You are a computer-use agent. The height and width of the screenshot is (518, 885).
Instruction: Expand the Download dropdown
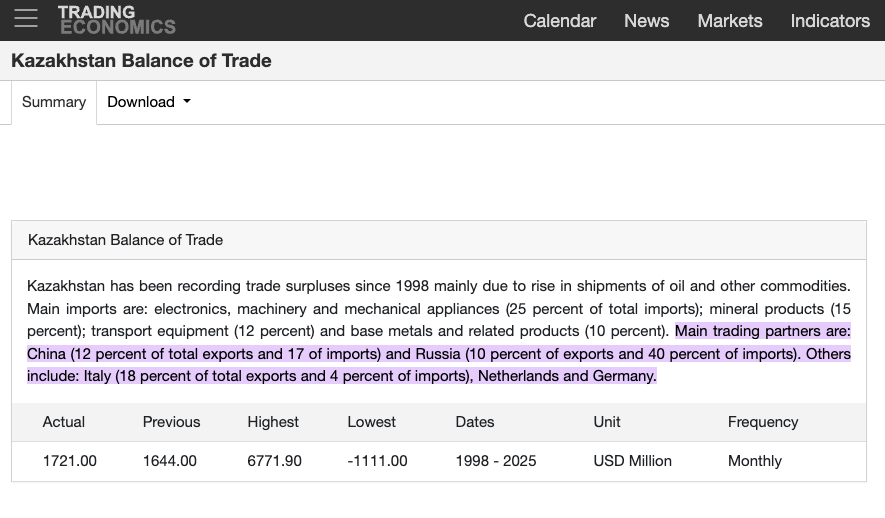click(141, 102)
